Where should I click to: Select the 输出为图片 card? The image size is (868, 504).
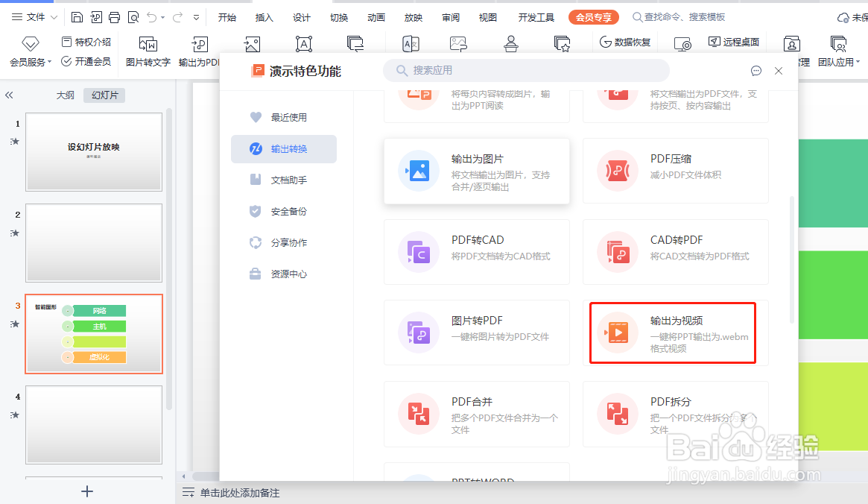[x=477, y=171]
